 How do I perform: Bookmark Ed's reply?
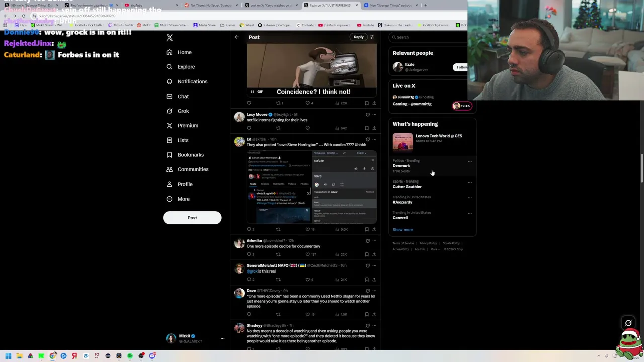click(x=367, y=229)
